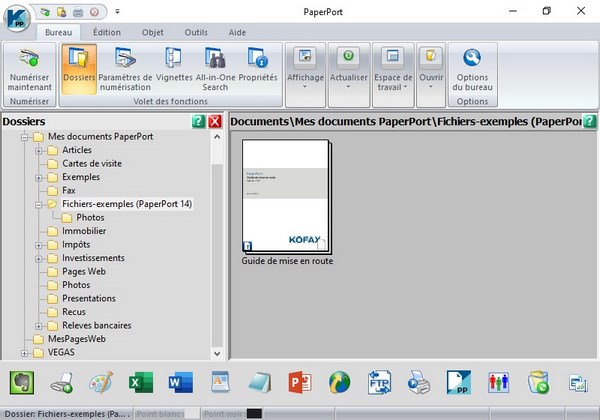Open Options du bureau
Image resolution: width=600 pixels, height=420 pixels.
pyautogui.click(x=473, y=69)
